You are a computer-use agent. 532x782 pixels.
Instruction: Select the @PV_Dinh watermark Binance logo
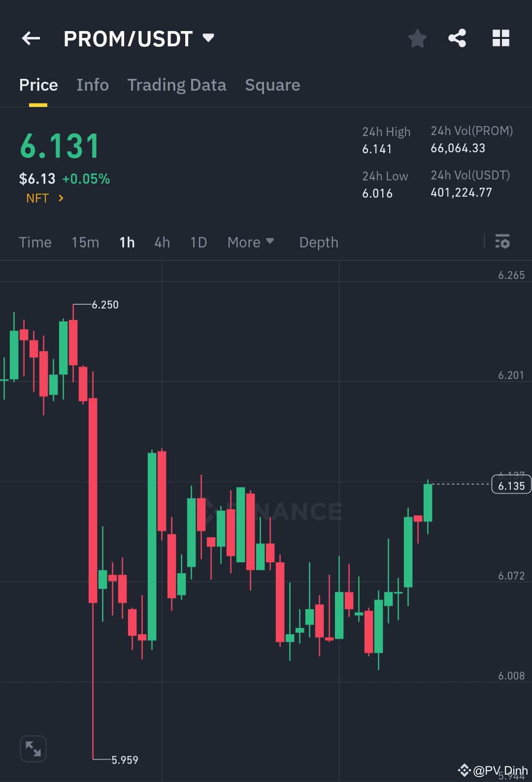coord(465,769)
